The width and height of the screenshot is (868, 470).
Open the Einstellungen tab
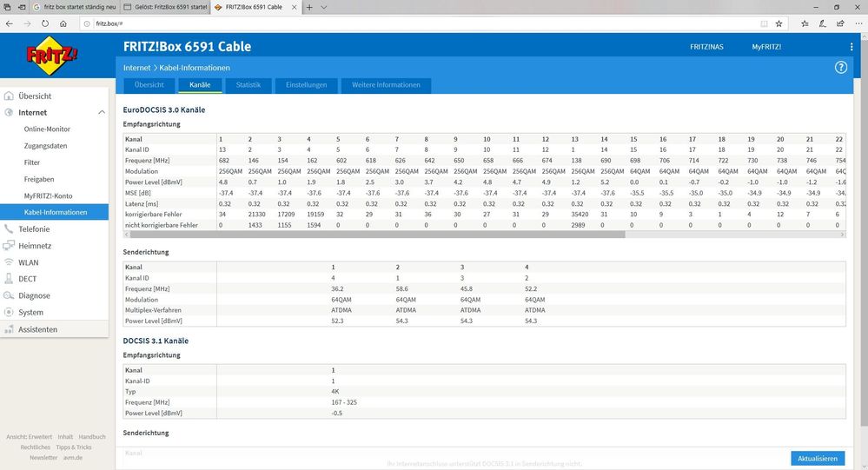tap(306, 85)
